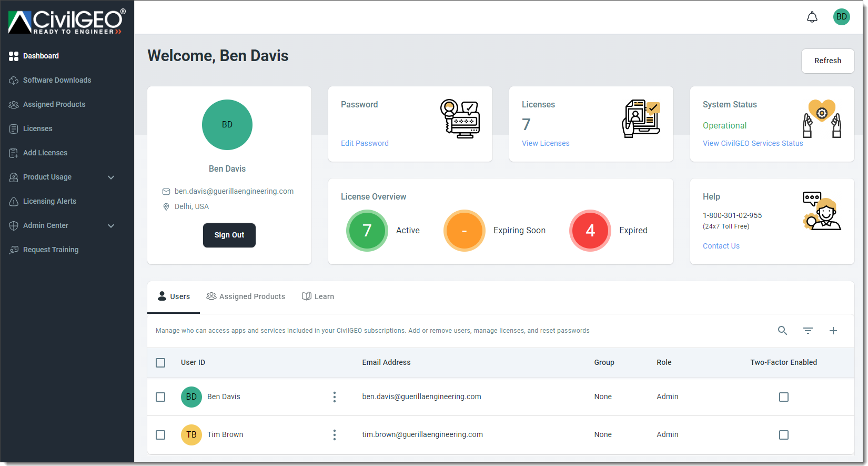Click the Product Usage sidebar icon
Viewport: 868px width, 466px height.
click(x=14, y=177)
